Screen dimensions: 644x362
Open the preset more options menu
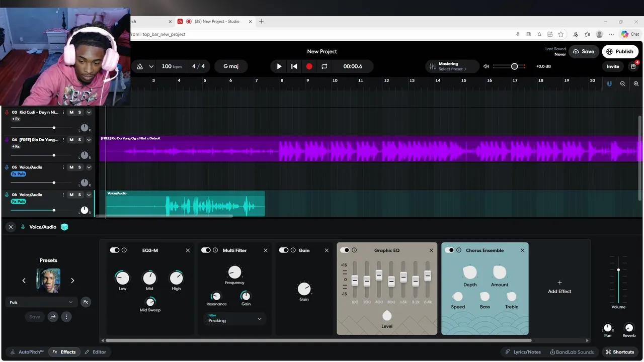tap(66, 317)
